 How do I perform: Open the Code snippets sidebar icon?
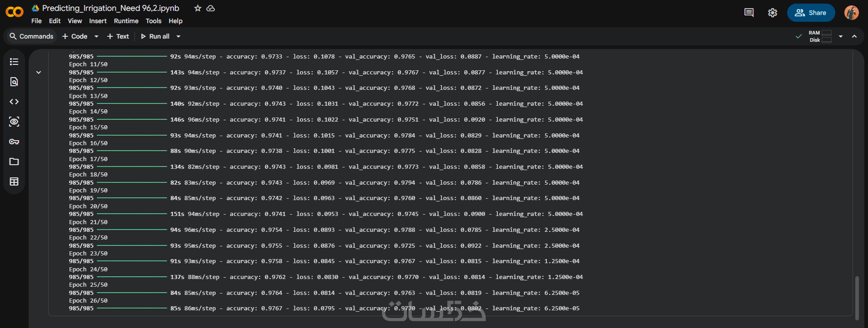(x=14, y=102)
